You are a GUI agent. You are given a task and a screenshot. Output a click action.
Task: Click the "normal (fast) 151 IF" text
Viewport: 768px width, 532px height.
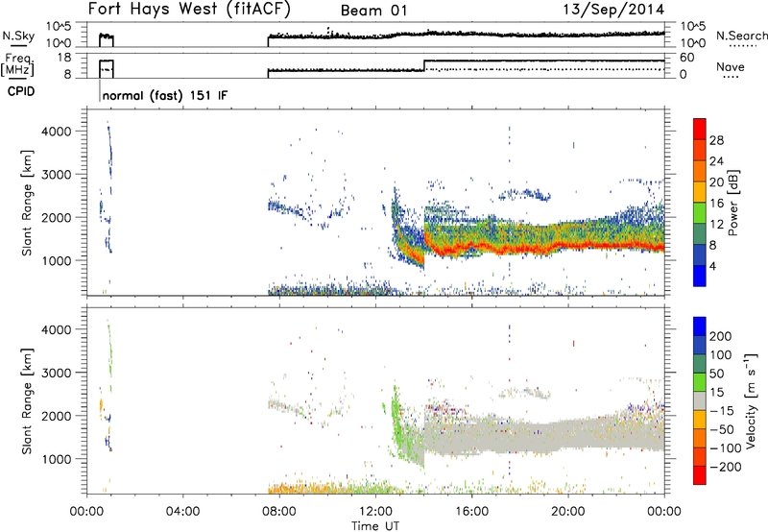click(x=165, y=95)
